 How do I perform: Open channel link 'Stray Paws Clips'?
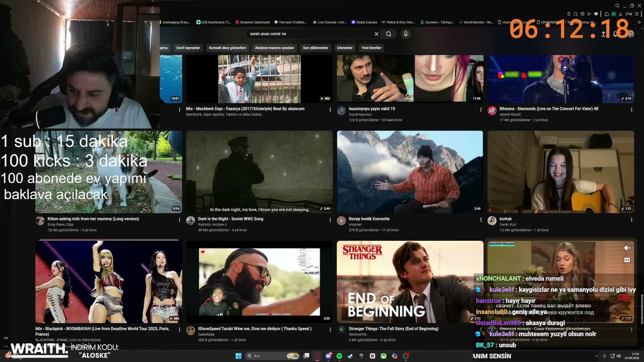(x=60, y=224)
